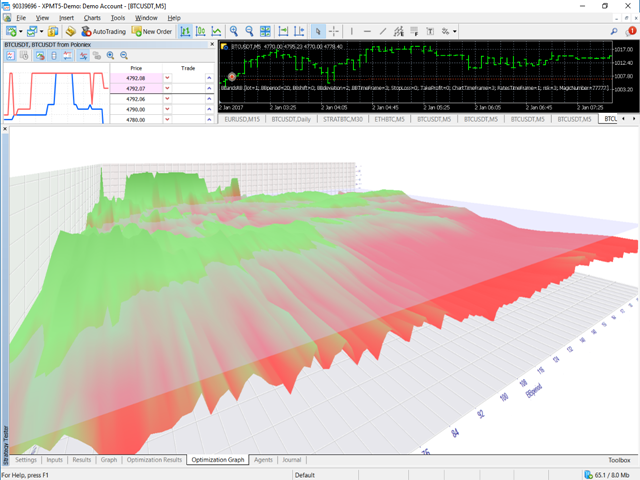Close the BTCUSDT depth of market panel
Screen dimensions: 640x480
click(212, 44)
